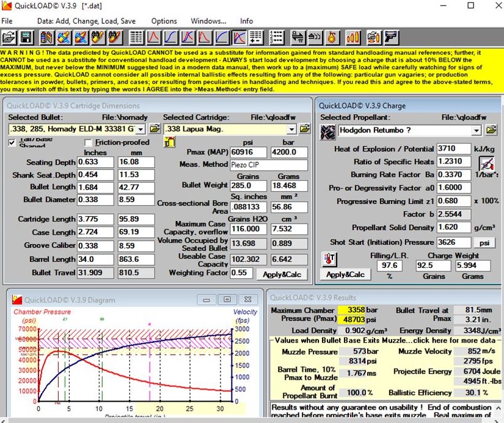Open propellant file folder icon beside Hodgdon Retumbo
Image resolution: width=504 pixels, height=423 pixels.
pos(491,130)
